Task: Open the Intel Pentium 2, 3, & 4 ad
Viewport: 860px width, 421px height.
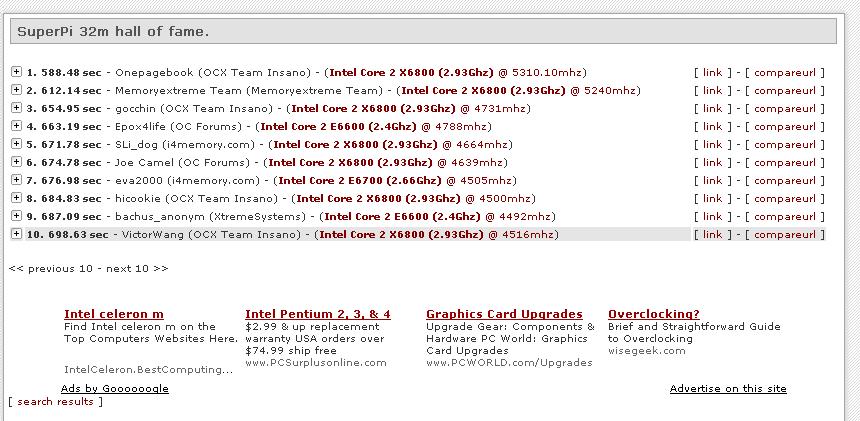Action: coord(318,314)
